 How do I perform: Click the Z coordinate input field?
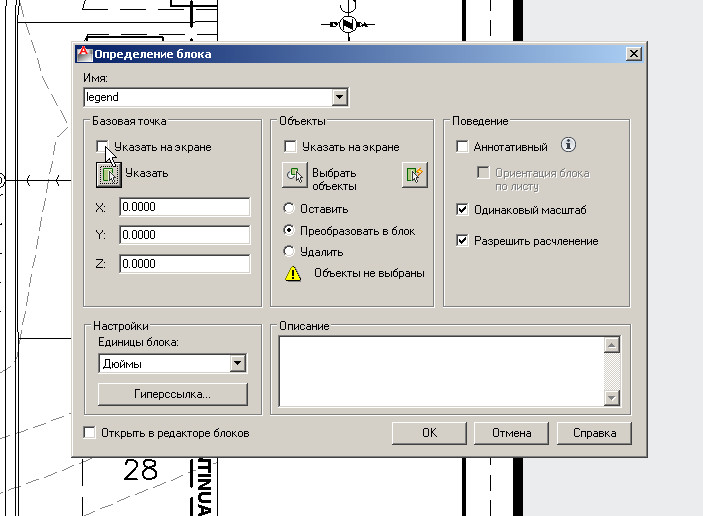185,264
